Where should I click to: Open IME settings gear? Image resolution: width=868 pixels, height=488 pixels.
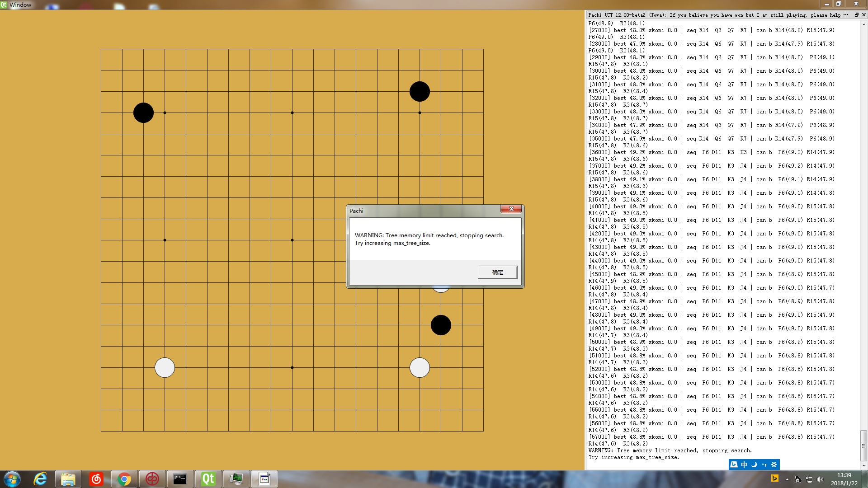(774, 465)
